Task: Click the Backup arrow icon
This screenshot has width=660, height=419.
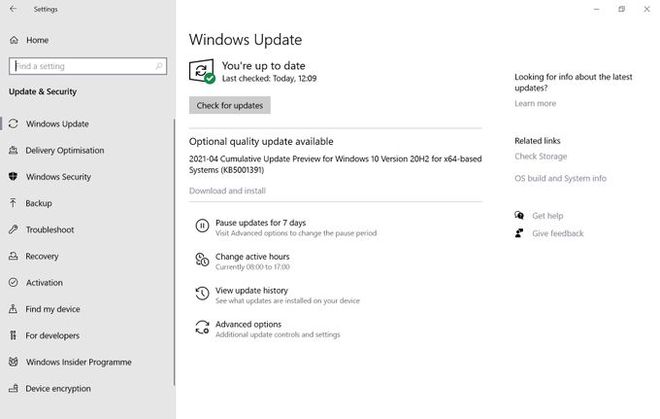Action: (13, 203)
